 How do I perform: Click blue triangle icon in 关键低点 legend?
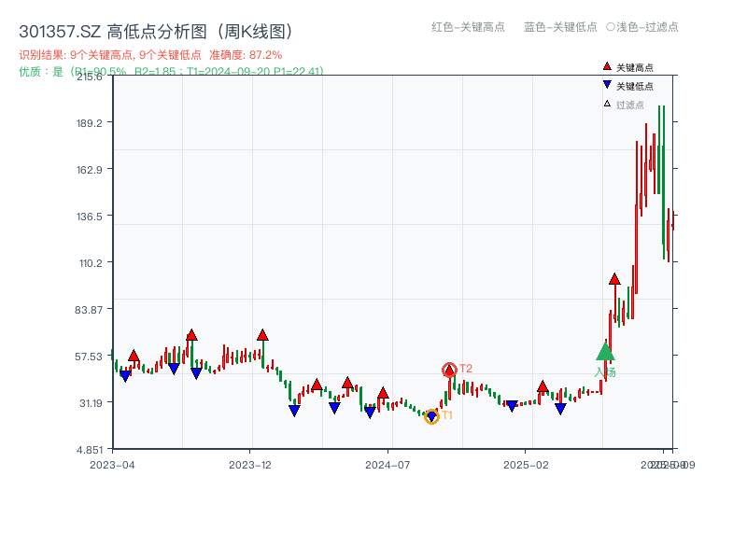click(607, 85)
